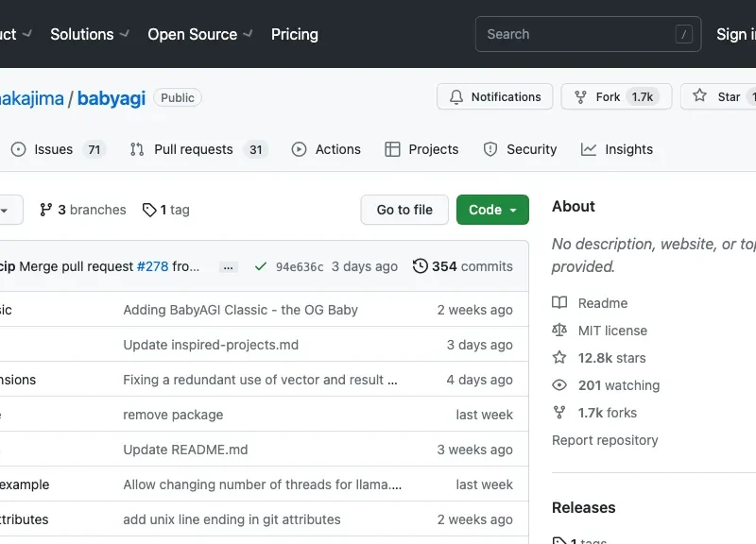The height and width of the screenshot is (544, 756).
Task: Open pull request #278 link
Action: click(x=152, y=266)
